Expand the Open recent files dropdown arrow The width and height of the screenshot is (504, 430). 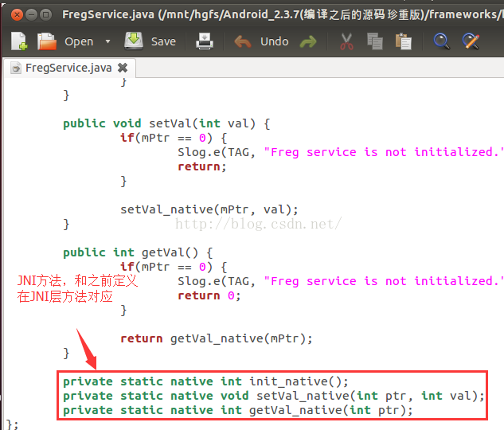[x=107, y=41]
